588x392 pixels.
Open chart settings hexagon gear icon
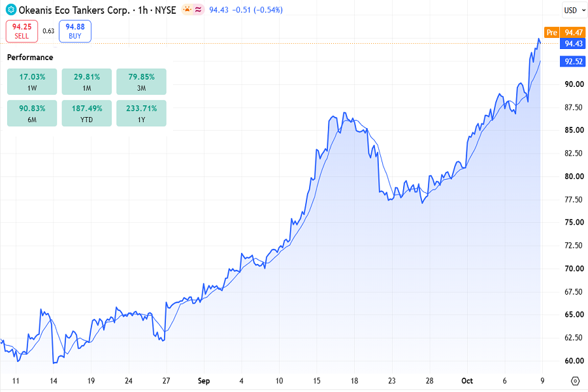[x=575, y=381]
